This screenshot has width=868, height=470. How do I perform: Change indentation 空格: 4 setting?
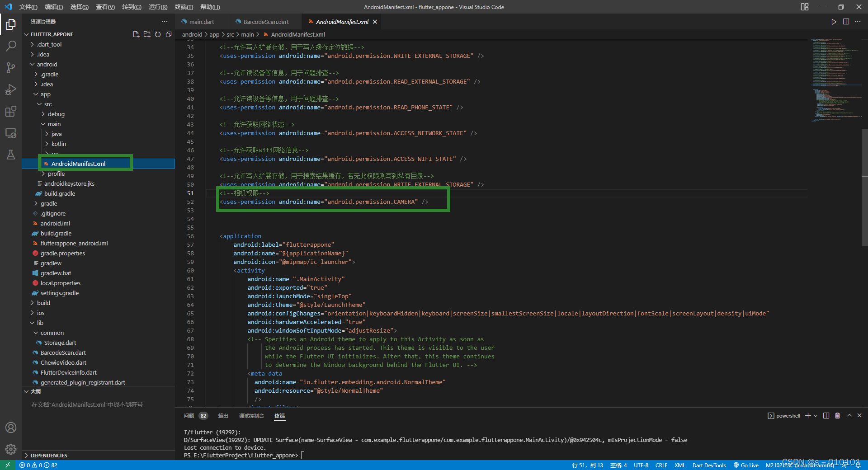click(x=618, y=465)
